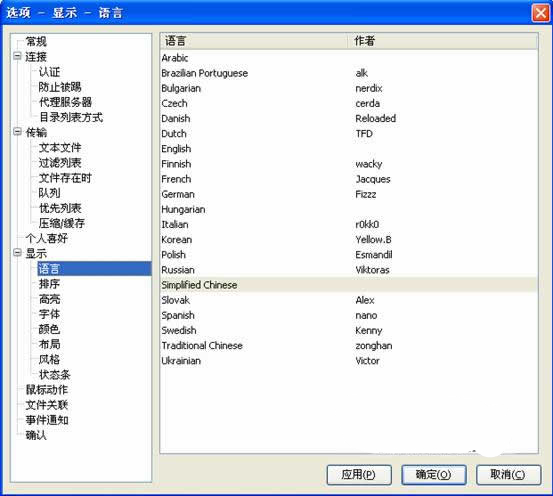Open the 认证 settings page
The height and width of the screenshot is (496, 553).
(x=49, y=72)
